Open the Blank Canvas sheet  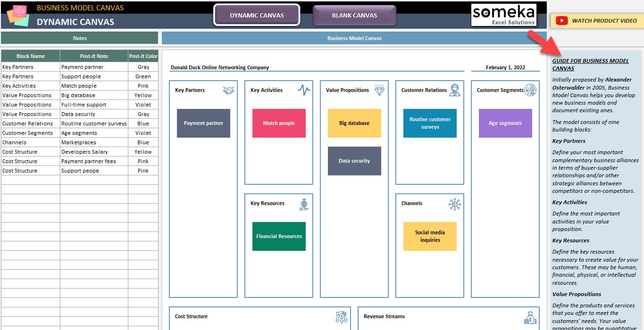click(355, 16)
